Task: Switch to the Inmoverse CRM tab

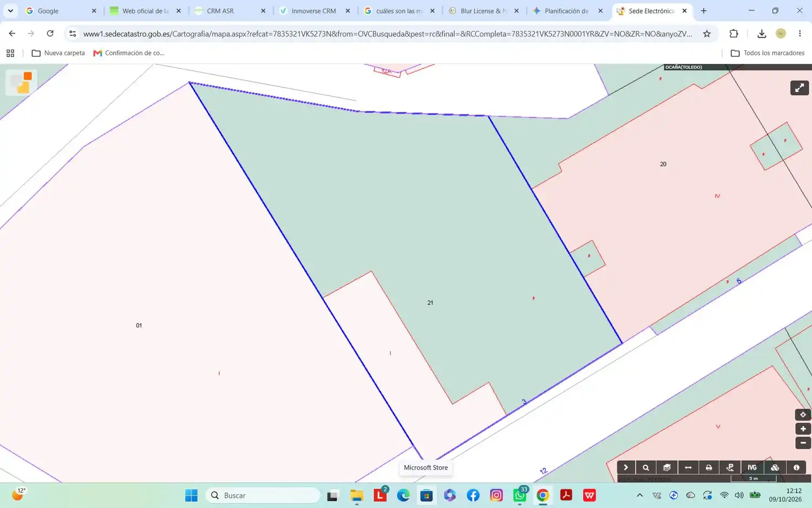Action: [x=315, y=11]
